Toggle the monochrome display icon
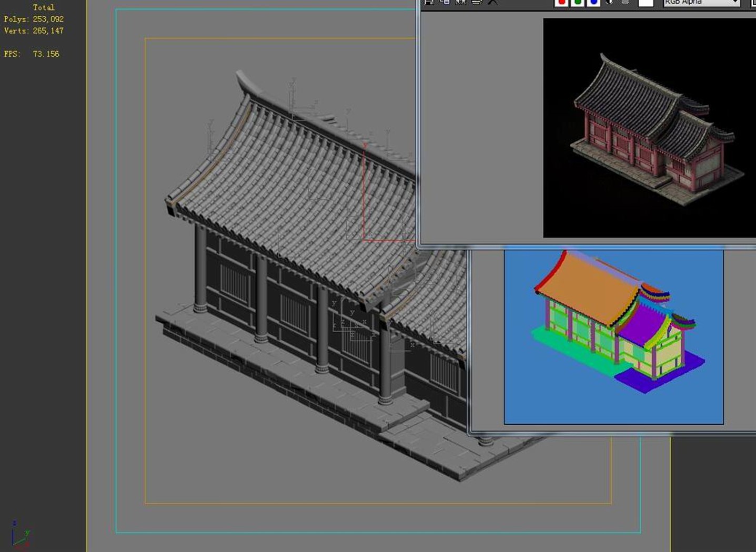 click(625, 2)
